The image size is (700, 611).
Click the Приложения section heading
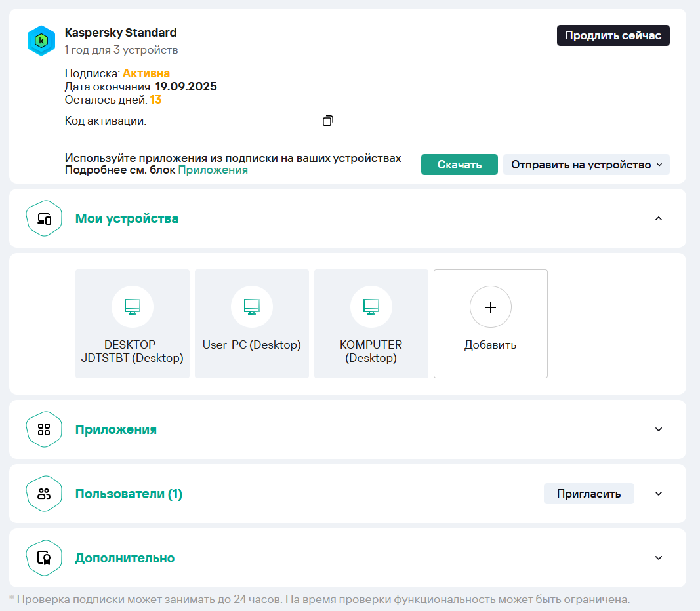pyautogui.click(x=116, y=429)
